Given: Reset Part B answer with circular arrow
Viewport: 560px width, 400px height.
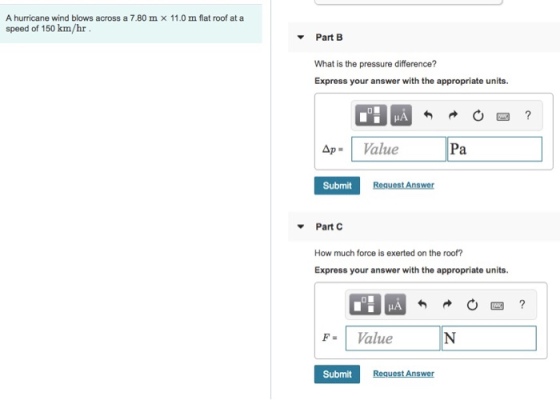Looking at the screenshot, I should pyautogui.click(x=478, y=116).
